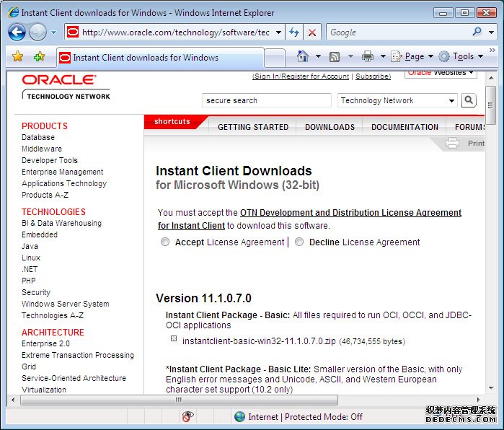The height and width of the screenshot is (430, 504).
Task: Open Favorites Center star icon
Action: point(18,56)
